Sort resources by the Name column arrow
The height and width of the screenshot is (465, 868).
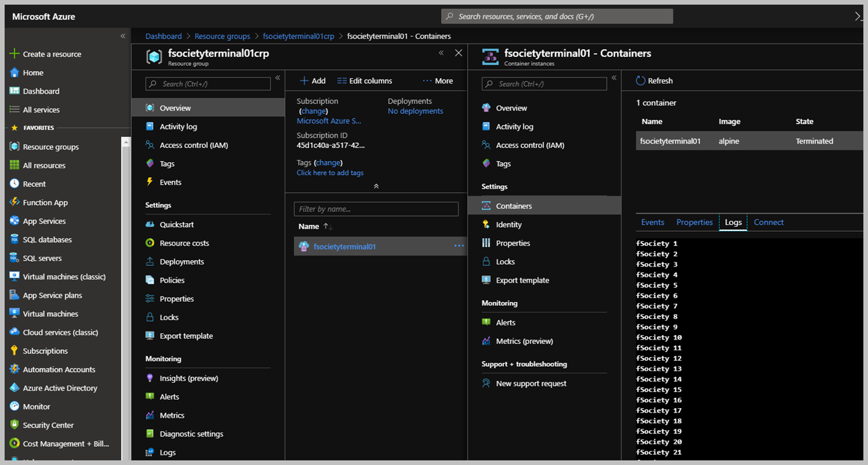coord(327,226)
